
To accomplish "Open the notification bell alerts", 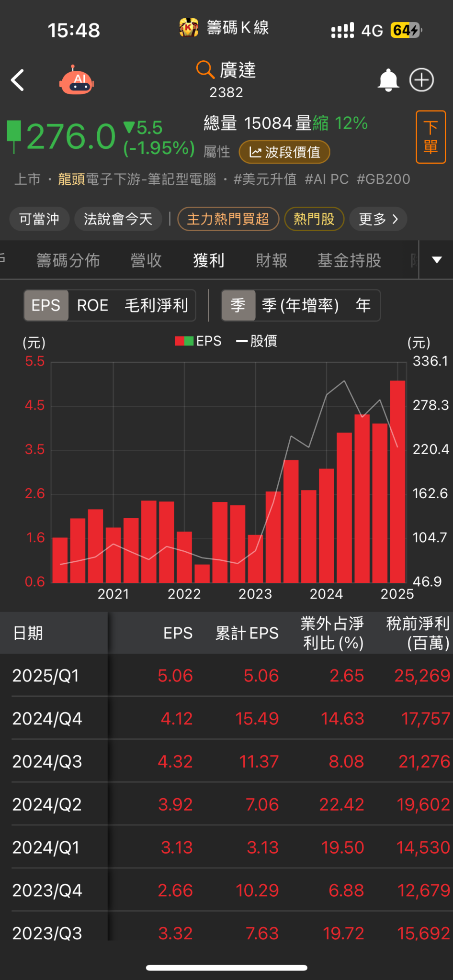I will [x=388, y=80].
